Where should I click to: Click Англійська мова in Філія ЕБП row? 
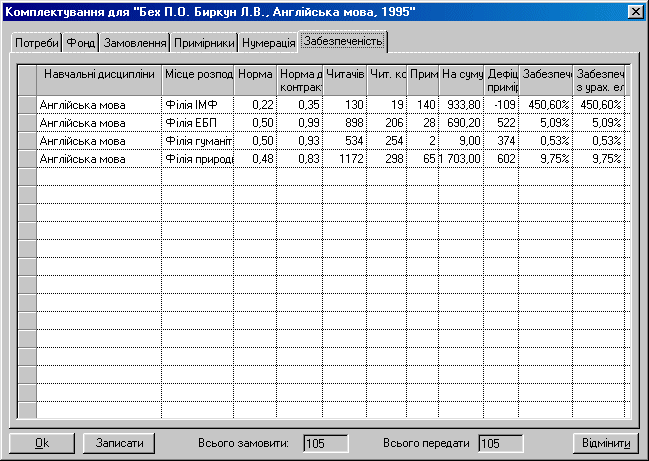click(99, 123)
